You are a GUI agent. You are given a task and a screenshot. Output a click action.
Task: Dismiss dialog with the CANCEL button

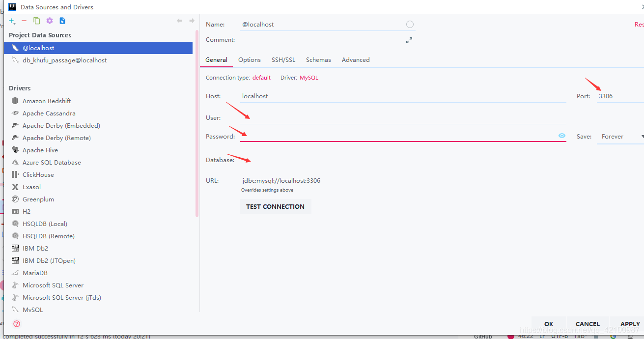pyautogui.click(x=588, y=324)
